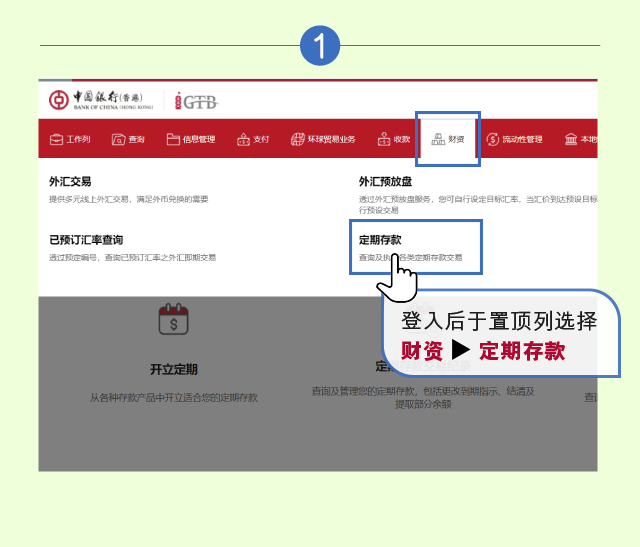Select 定期存款 in the dropdown menu
This screenshot has width=640, height=547.
380,240
